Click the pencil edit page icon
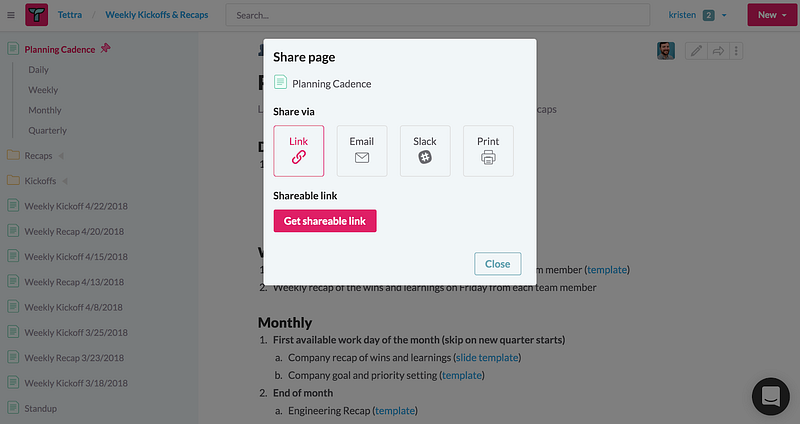The height and width of the screenshot is (424, 800). point(696,51)
